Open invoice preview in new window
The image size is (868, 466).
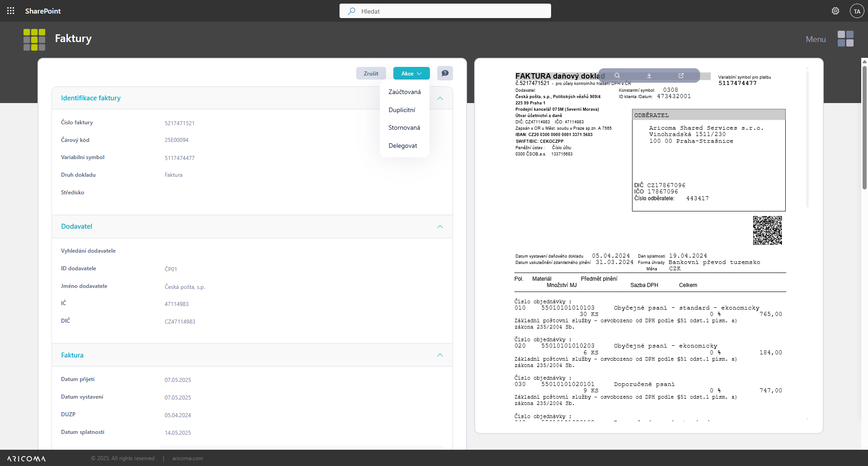point(681,75)
